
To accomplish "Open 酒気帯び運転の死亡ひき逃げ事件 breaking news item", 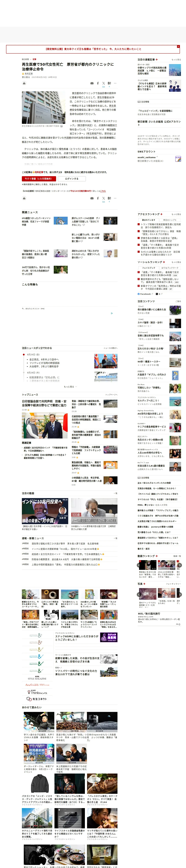I will (x=65, y=544).
